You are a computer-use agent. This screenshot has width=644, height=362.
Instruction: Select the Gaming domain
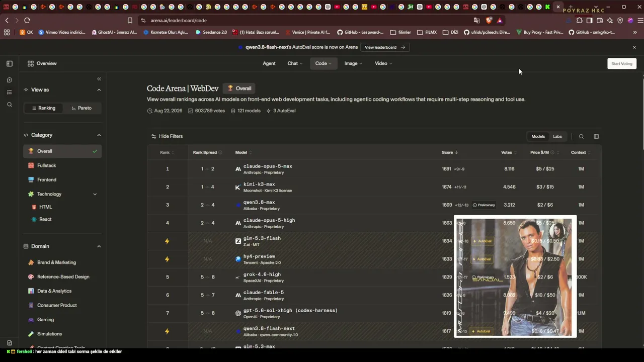45,320
